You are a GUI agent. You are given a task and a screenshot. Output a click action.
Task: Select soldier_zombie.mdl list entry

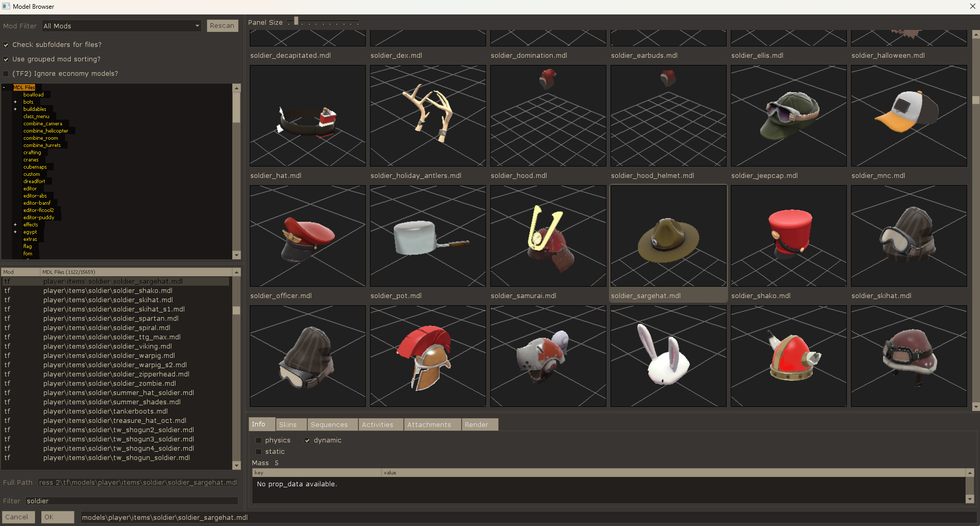click(x=116, y=384)
